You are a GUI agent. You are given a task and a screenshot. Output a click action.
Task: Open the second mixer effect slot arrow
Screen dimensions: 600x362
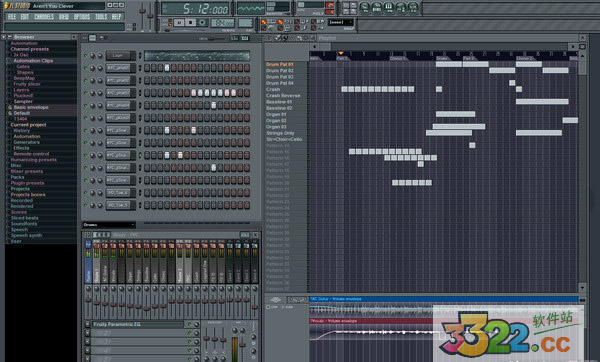(88, 333)
